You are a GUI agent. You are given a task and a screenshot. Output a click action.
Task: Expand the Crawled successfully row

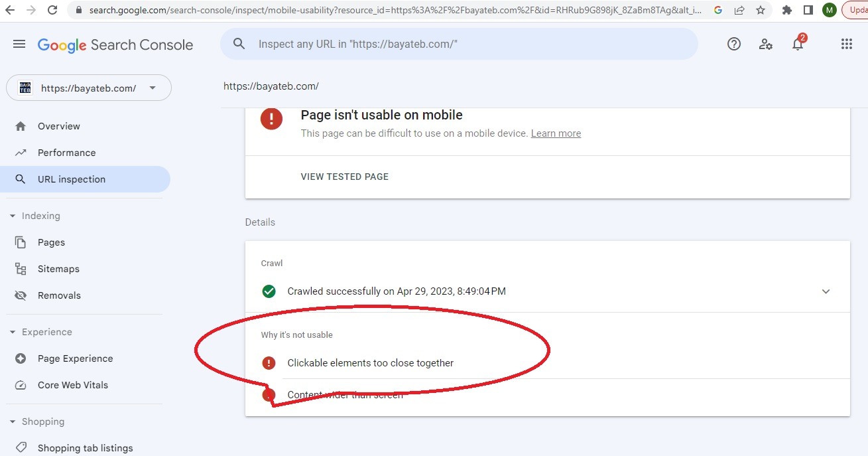tap(826, 291)
